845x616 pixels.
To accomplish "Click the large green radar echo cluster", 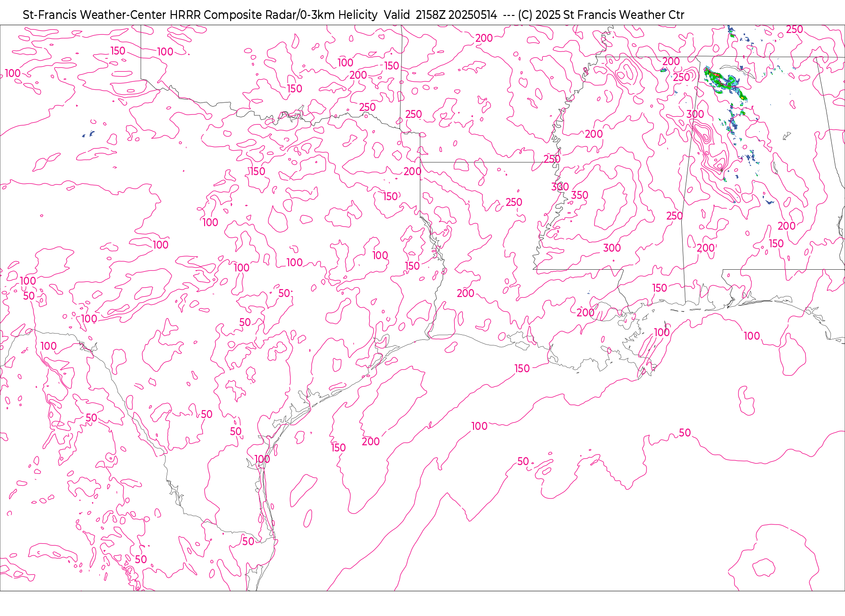I will pos(724,83).
